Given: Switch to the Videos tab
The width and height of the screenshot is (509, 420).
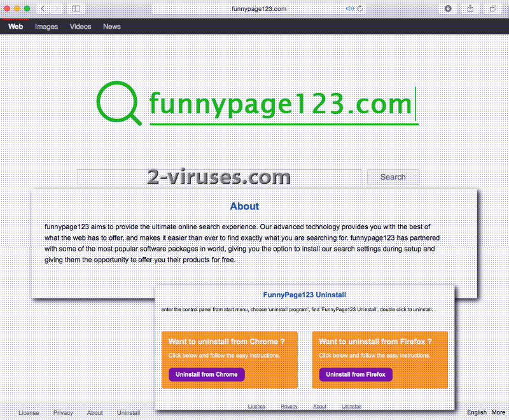Looking at the screenshot, I should [x=81, y=27].
